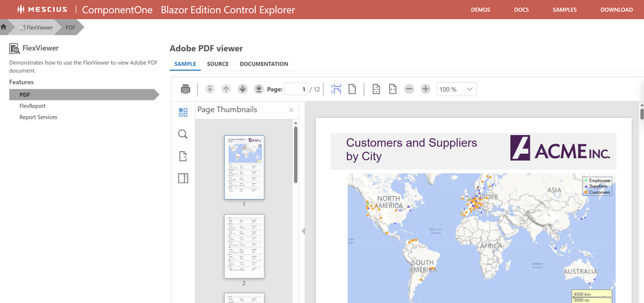Toggle continuous scrolling view mode
The width and height of the screenshot is (644, 303).
click(x=336, y=89)
